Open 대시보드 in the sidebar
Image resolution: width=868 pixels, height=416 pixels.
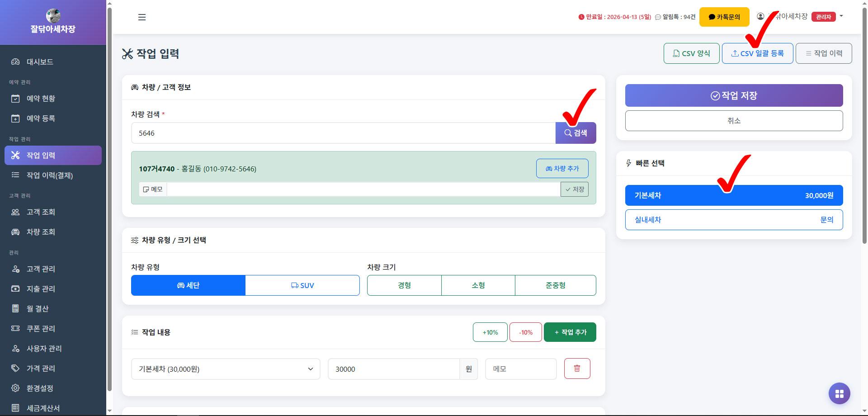(x=40, y=62)
